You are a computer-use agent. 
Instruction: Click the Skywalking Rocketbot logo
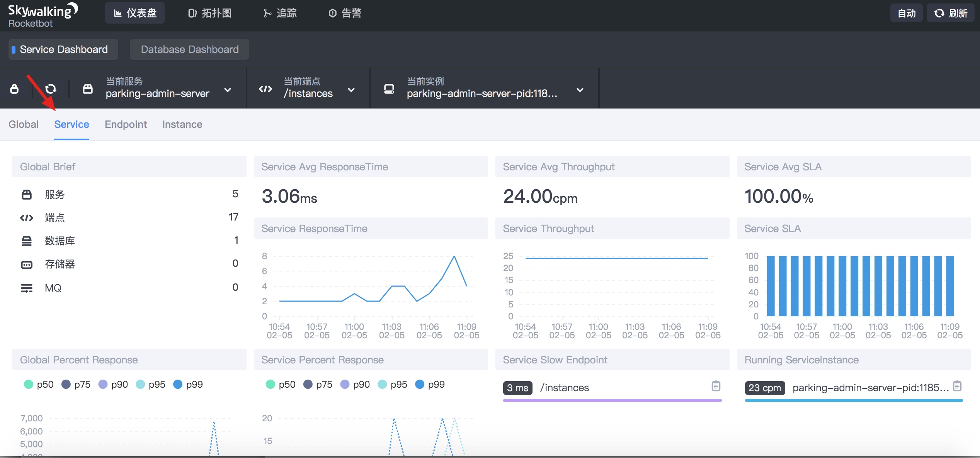(x=43, y=15)
